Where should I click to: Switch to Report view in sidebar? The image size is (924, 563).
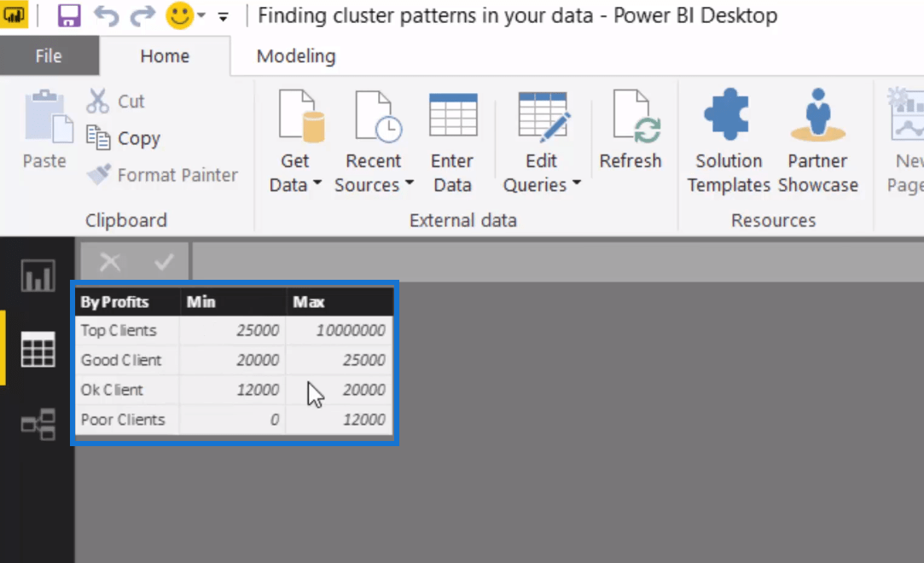pyautogui.click(x=38, y=276)
